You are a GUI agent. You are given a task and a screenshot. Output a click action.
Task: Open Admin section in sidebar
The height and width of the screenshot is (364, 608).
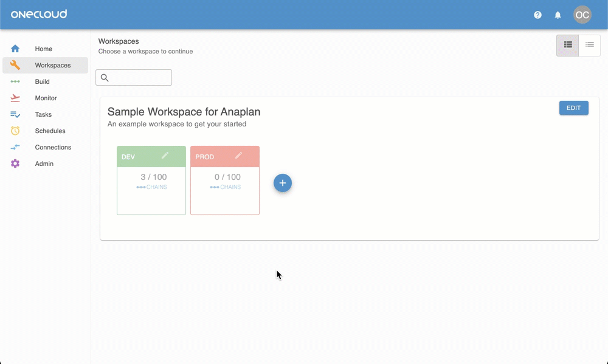click(46, 163)
